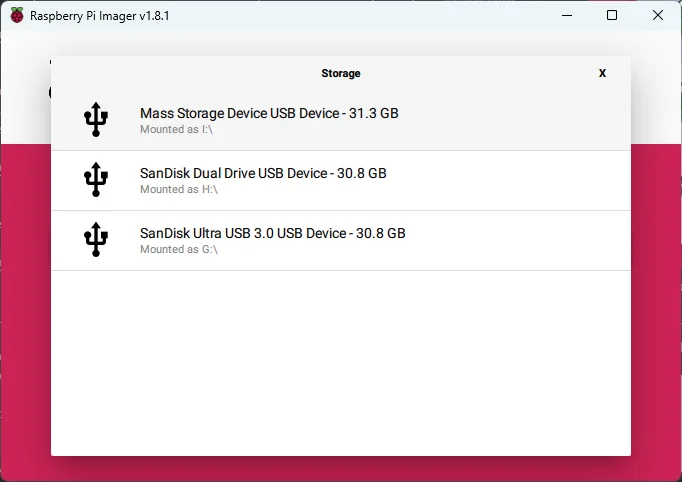Maximize the Raspberry Pi Imager window
The width and height of the screenshot is (682, 482).
coord(612,16)
